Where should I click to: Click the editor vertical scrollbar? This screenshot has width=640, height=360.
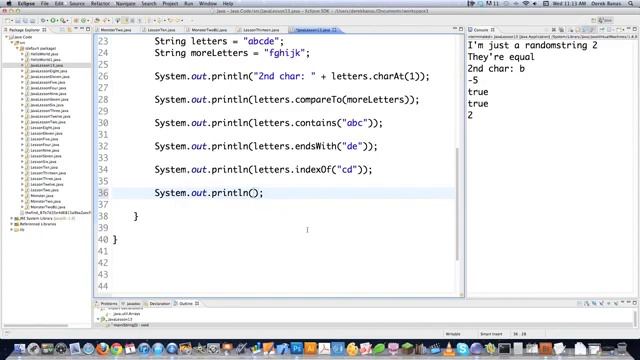(458, 204)
